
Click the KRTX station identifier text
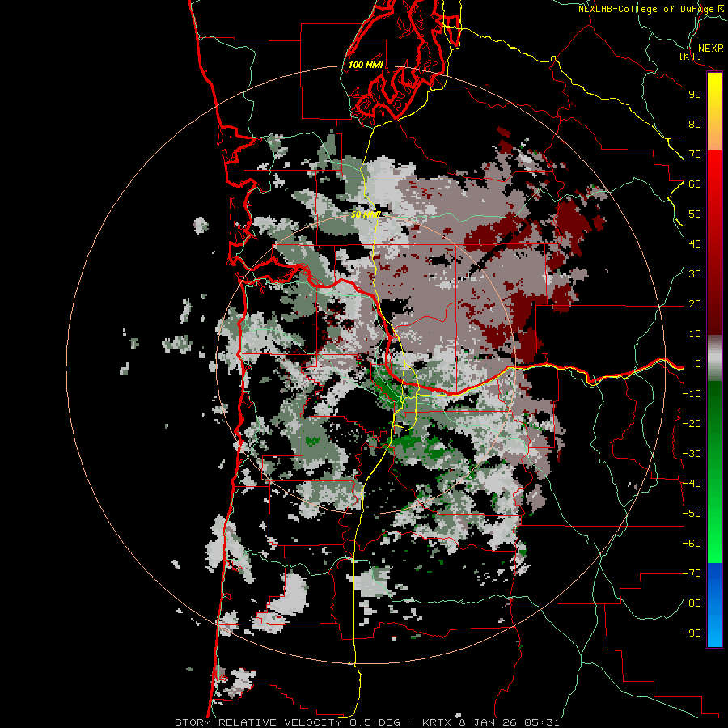click(x=438, y=722)
